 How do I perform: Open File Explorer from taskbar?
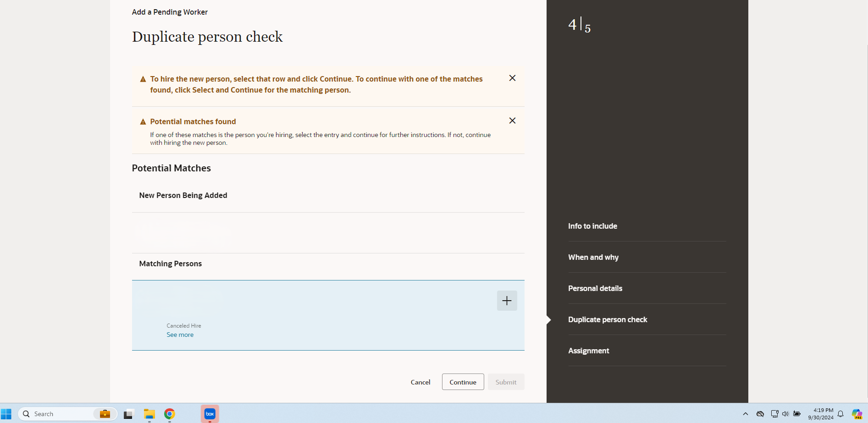coord(149,414)
